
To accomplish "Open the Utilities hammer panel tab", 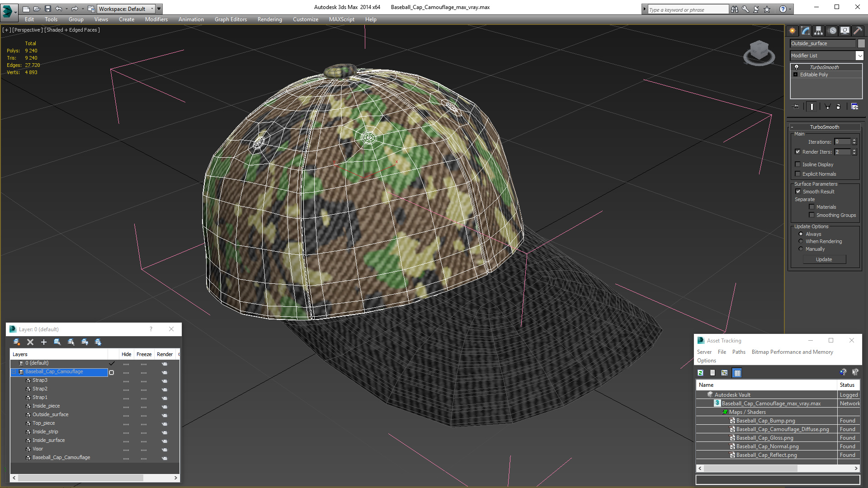I will (x=858, y=31).
